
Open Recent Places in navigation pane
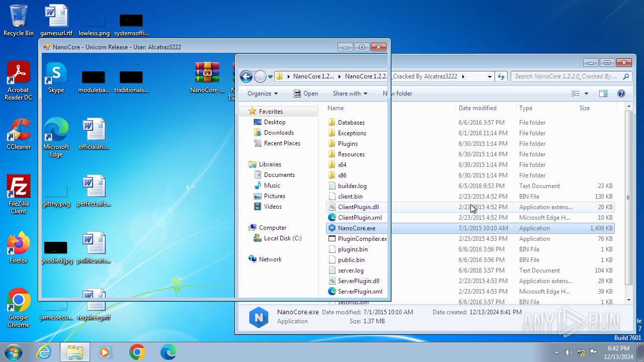click(282, 143)
